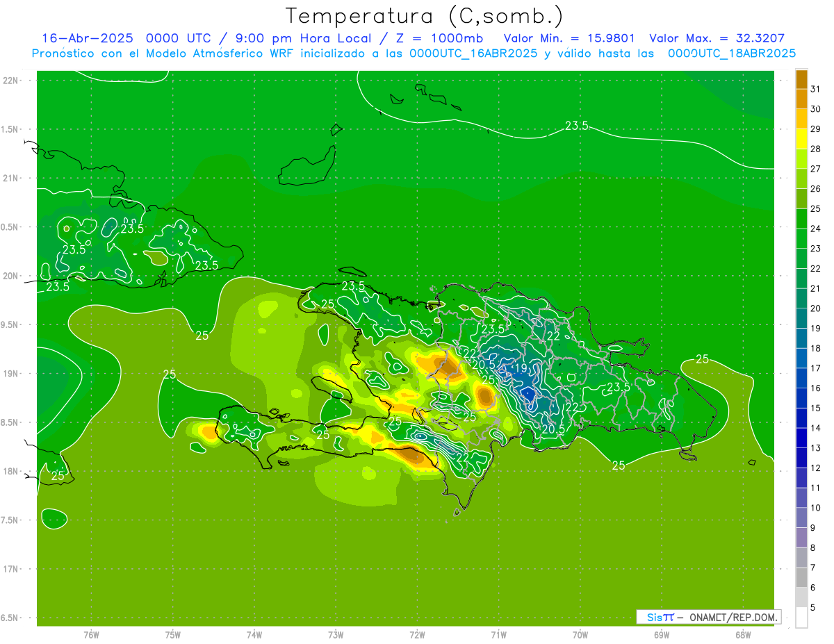
Task: Click legend scale value '31'
Action: pyautogui.click(x=815, y=89)
